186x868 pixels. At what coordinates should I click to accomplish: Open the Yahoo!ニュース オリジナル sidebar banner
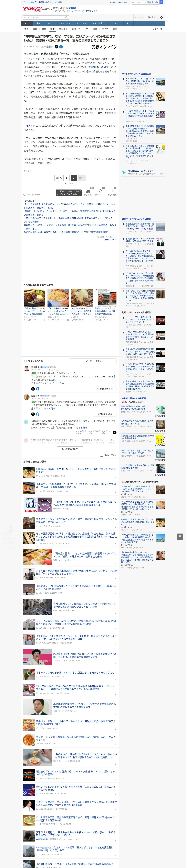(x=143, y=172)
